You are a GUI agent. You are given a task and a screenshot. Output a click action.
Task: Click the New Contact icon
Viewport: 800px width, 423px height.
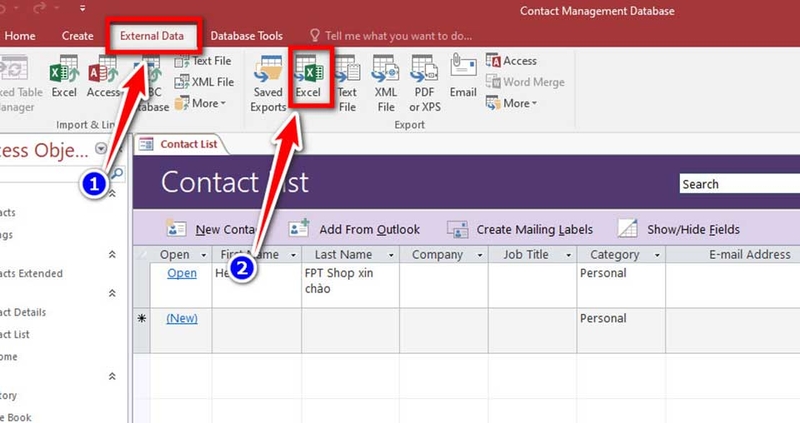pos(177,229)
